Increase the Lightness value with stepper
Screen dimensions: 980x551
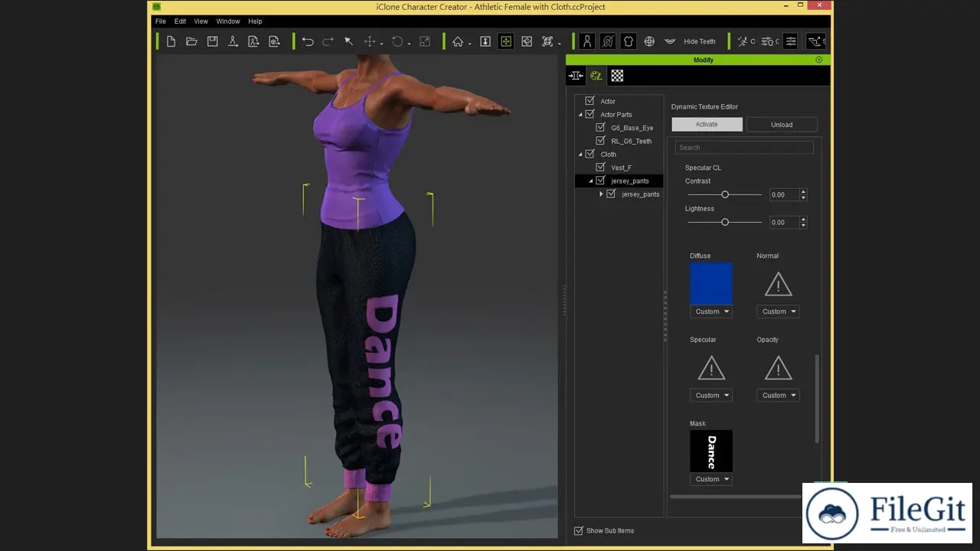(803, 219)
